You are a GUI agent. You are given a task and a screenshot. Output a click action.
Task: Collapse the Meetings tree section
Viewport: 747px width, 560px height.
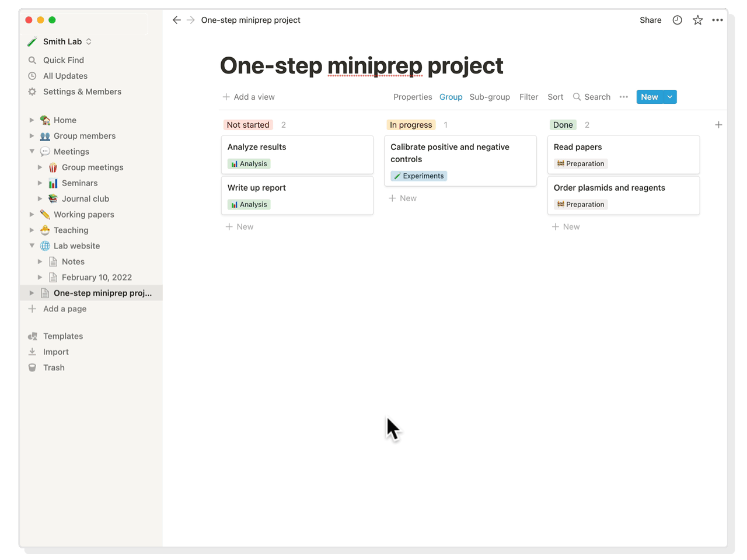32,152
